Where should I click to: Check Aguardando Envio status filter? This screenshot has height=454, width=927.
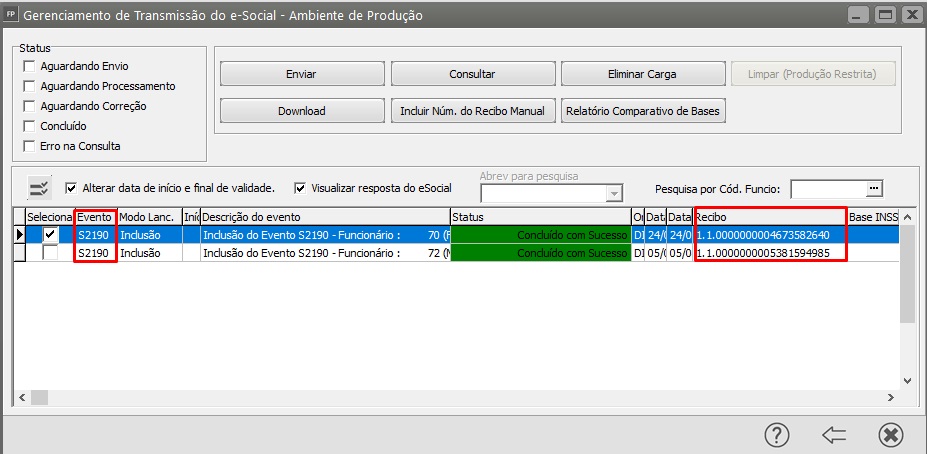click(29, 66)
